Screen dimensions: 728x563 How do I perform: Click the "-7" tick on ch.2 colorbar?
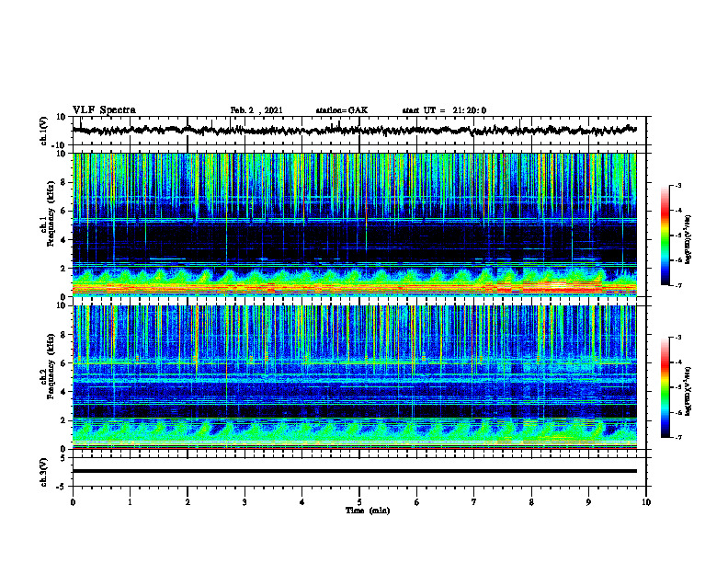677,437
